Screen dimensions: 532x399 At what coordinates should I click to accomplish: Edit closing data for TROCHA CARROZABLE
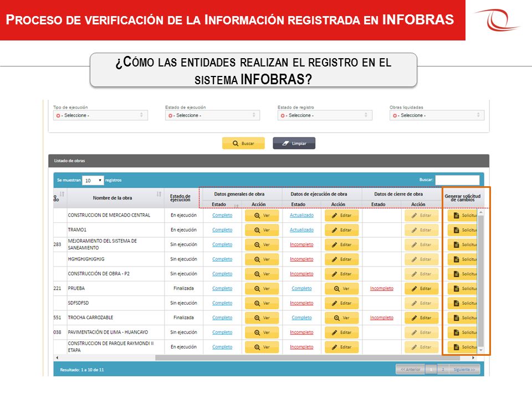pyautogui.click(x=421, y=318)
